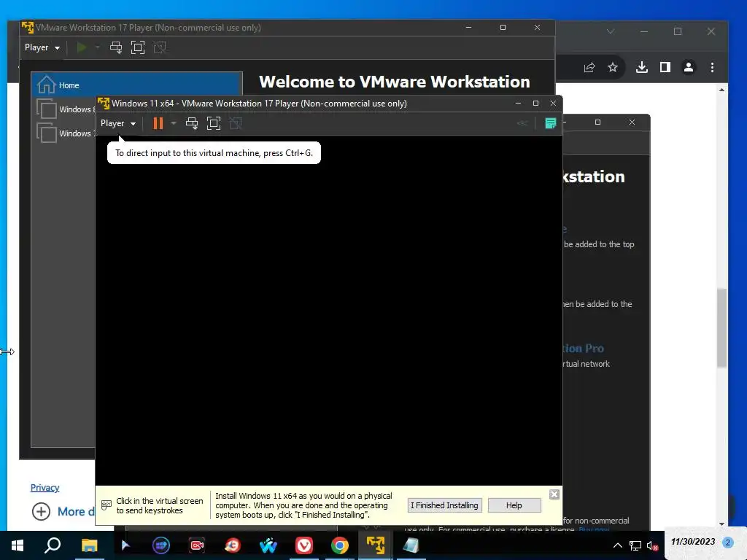Viewport: 747px width, 560px height.
Task: Click muted volume icon in system tray
Action: (x=652, y=545)
